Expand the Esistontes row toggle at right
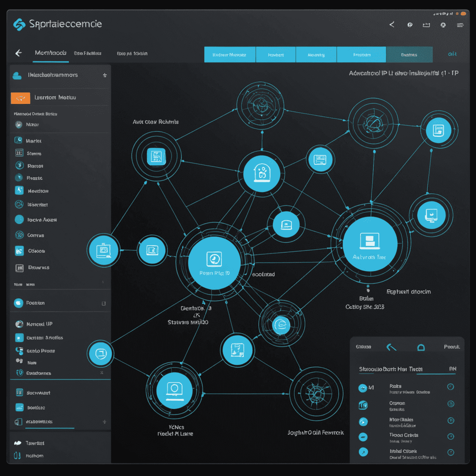Image resolution: width=476 pixels, height=476 pixels. coord(102,372)
